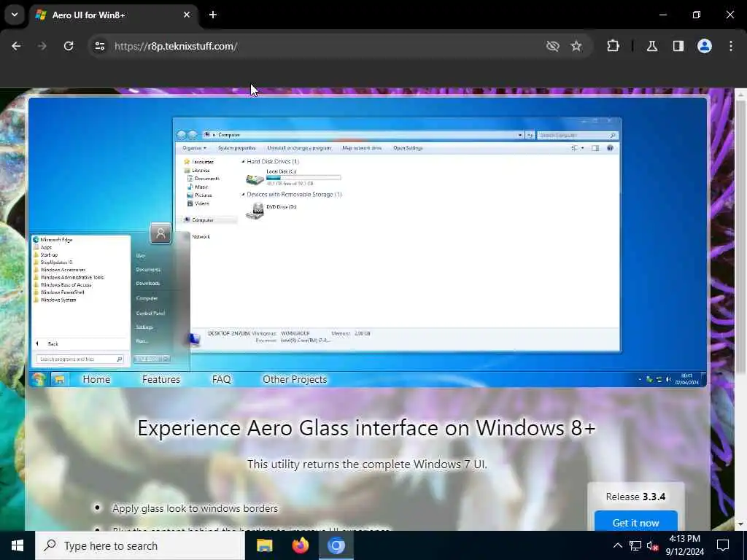Open the FAQ page
The image size is (747, 560).
tap(222, 379)
